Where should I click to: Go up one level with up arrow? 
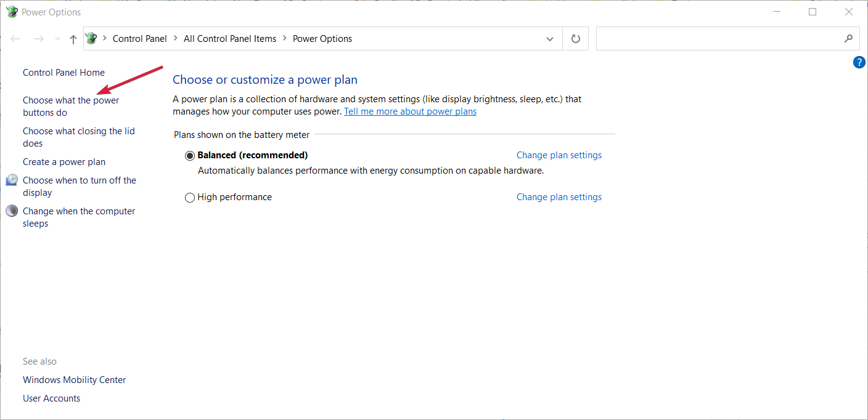pyautogui.click(x=73, y=39)
